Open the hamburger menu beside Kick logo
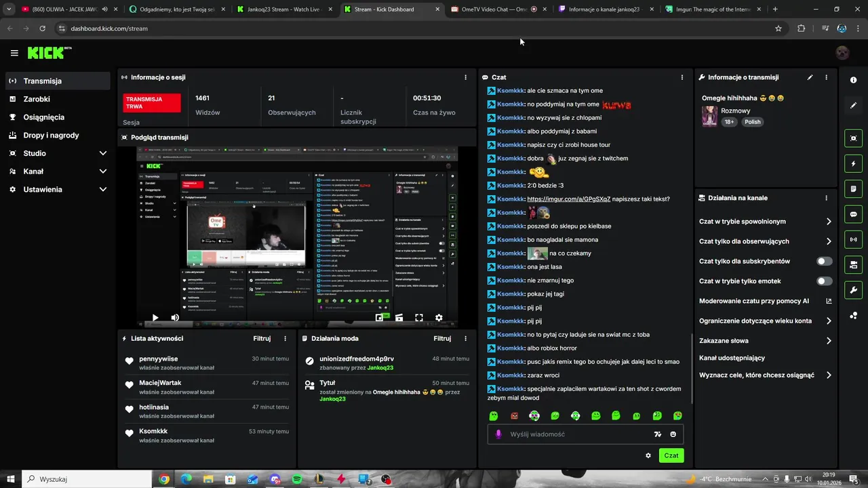Image resolution: width=868 pixels, height=488 pixels. 14,53
